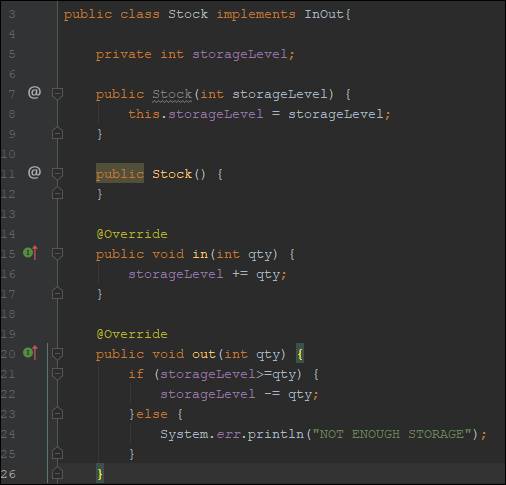This screenshot has height=485, width=506.
Task: Click the first @Override annotation above in method
Action: pyautogui.click(x=132, y=234)
